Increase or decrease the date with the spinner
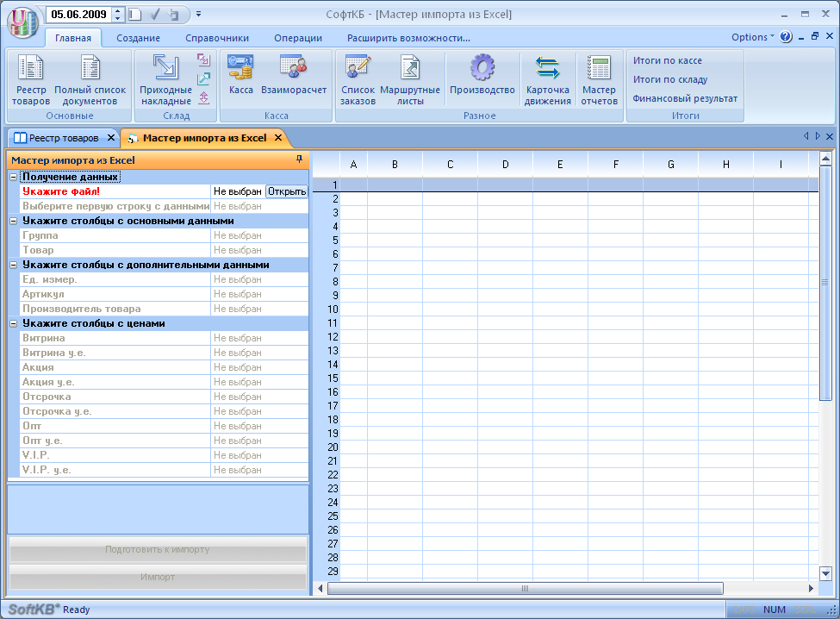 (118, 15)
